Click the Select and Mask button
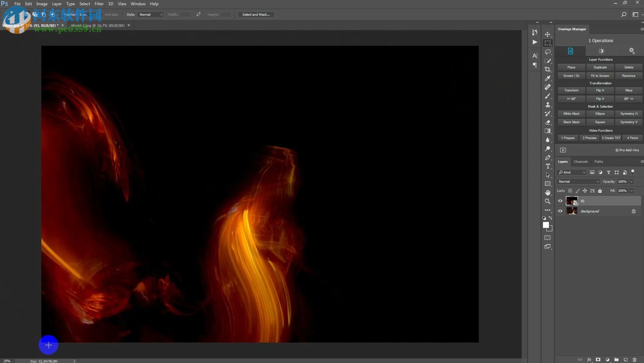Viewport: 644px width, 363px height. tap(256, 15)
